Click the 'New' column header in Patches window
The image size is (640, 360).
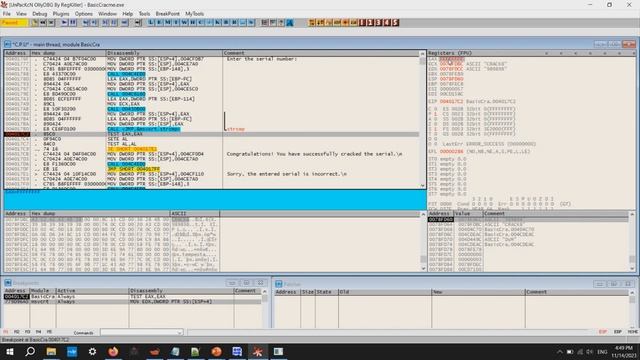tap(478, 292)
